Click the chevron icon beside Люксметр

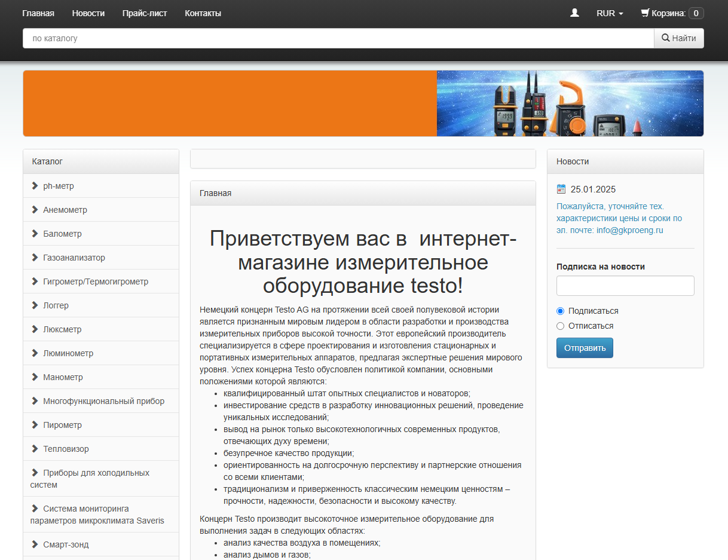coord(35,329)
